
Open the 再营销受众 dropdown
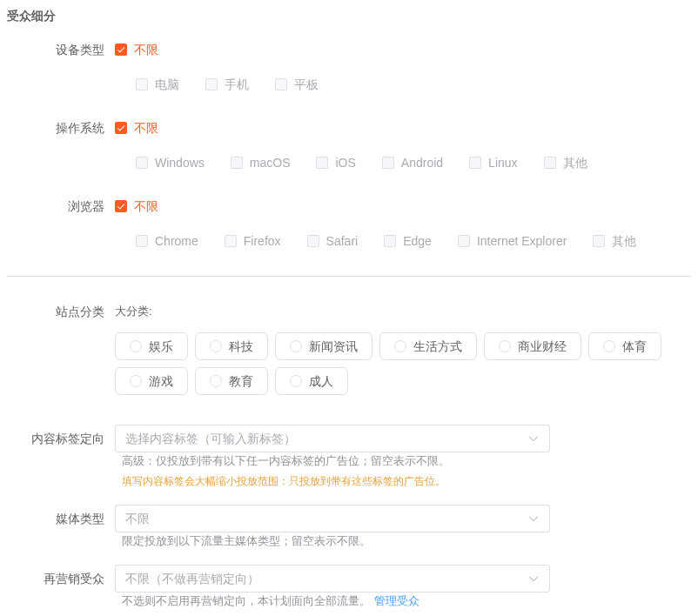[x=332, y=579]
